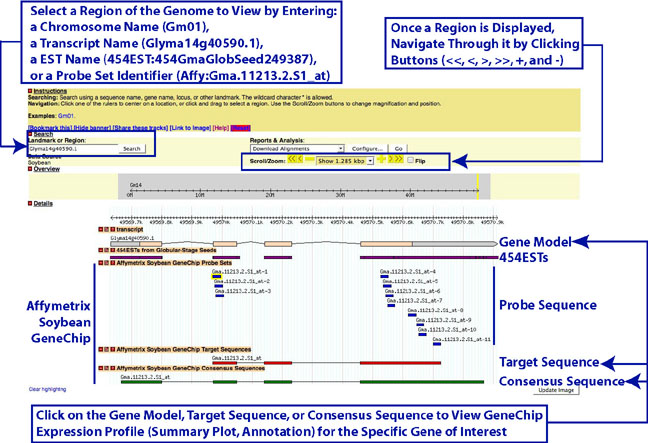Viewport: 648px width, 443px height.
Task: Click the Share these tracks link
Action: click(141, 128)
